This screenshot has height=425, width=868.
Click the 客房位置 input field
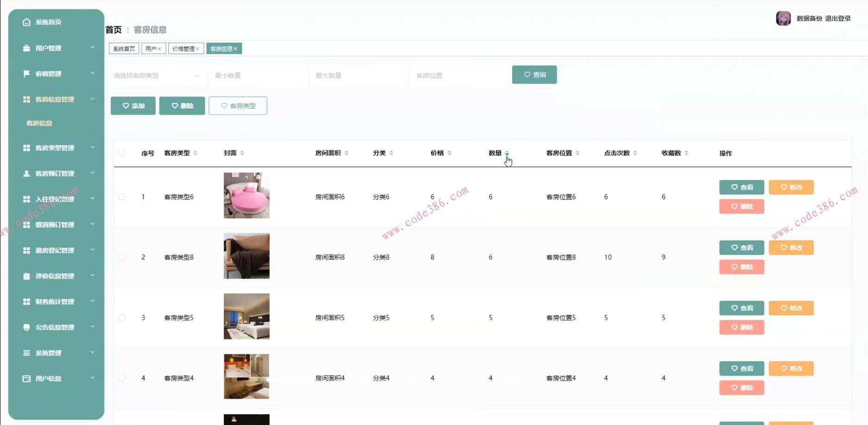(458, 75)
